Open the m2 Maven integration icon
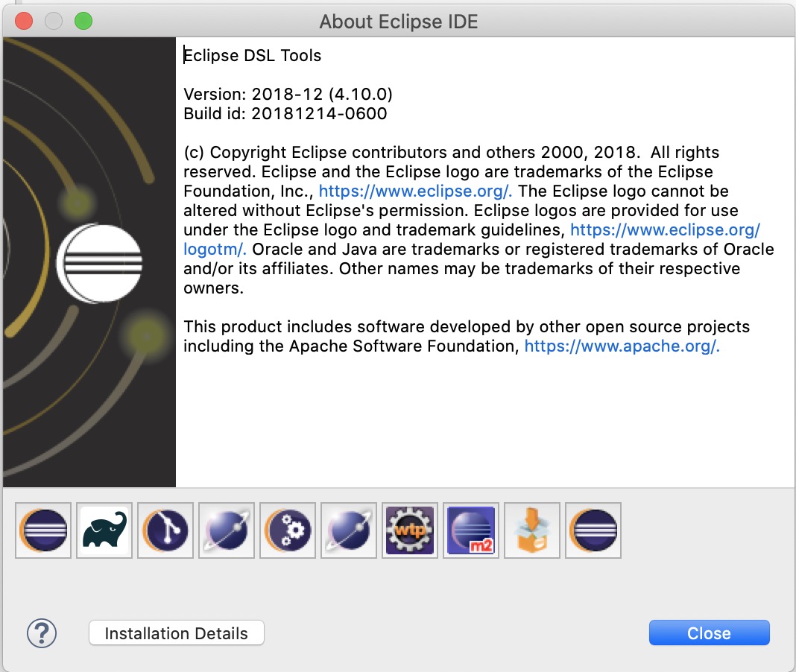Viewport: 796px width, 672px height. click(470, 530)
